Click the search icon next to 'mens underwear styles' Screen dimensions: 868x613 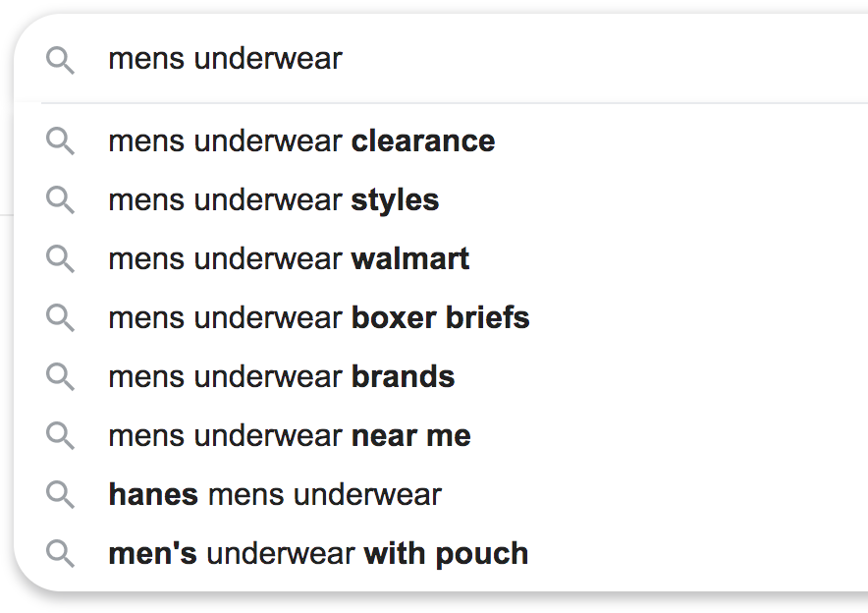(60, 200)
